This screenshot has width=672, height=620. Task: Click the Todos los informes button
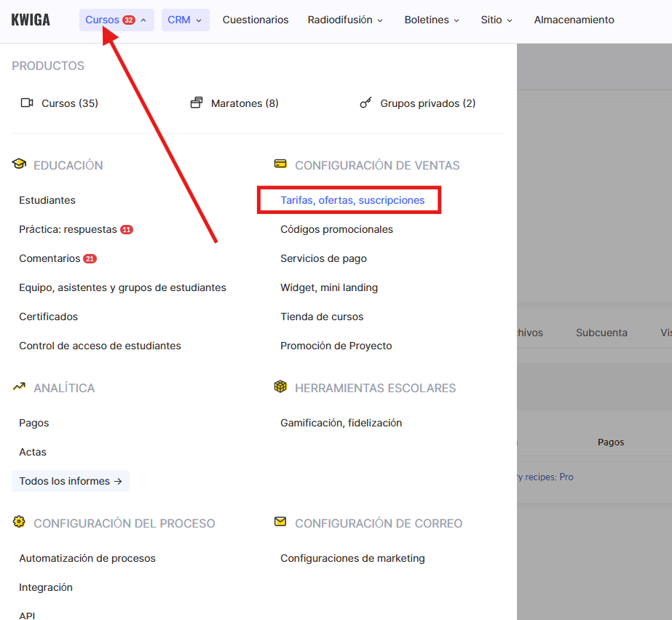point(71,481)
